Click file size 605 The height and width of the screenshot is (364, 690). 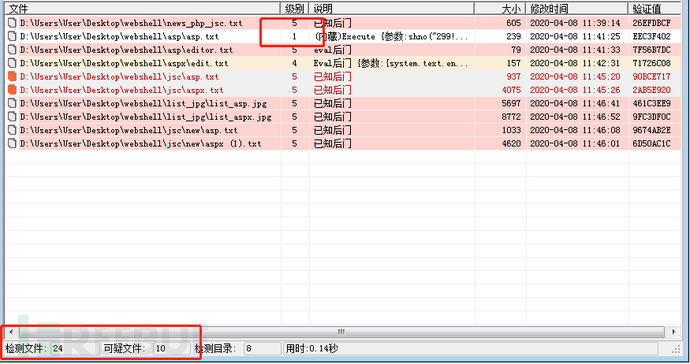click(514, 23)
